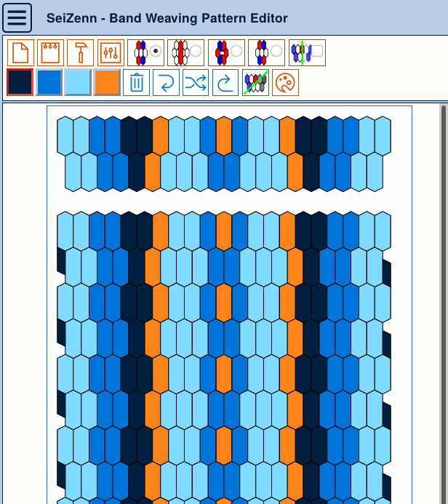The image size is (448, 504).
Task: Click the trash delete icon
Action: click(x=136, y=83)
